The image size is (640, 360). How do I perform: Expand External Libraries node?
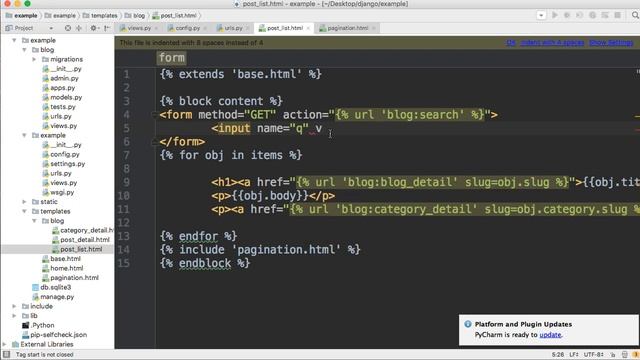4,344
